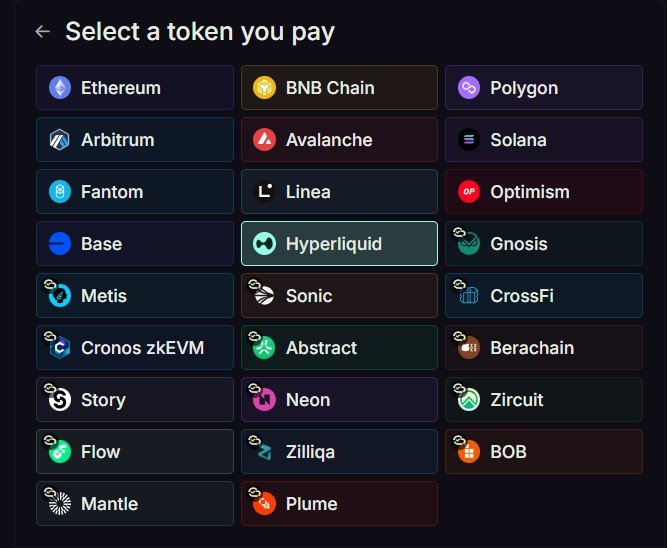
Task: Click the Arbitrum logo icon
Action: point(60,140)
